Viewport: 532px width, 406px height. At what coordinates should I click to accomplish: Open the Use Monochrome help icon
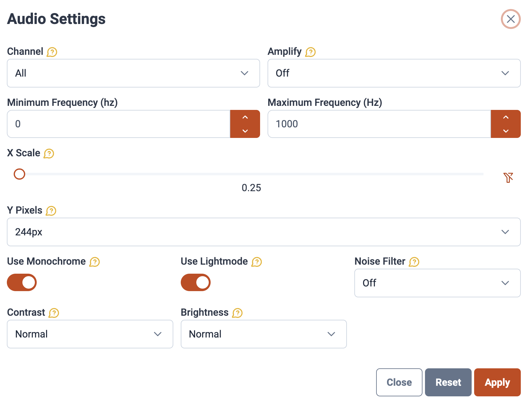tap(94, 262)
